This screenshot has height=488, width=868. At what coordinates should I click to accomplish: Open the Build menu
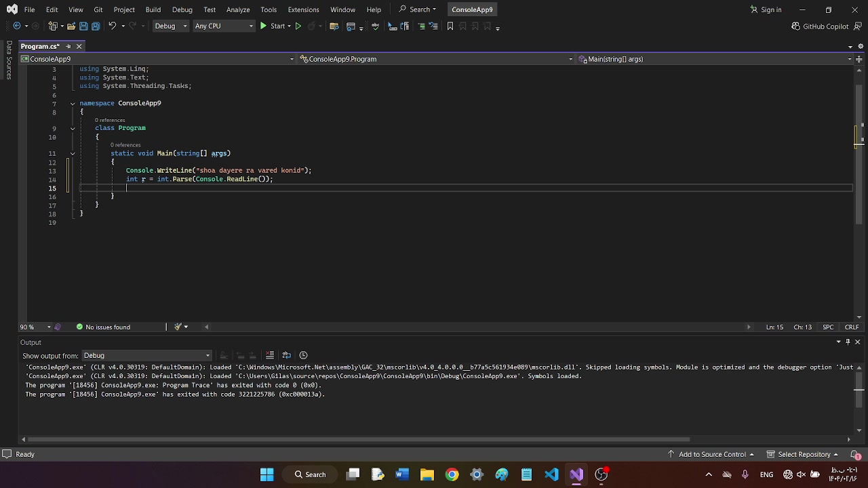point(153,9)
